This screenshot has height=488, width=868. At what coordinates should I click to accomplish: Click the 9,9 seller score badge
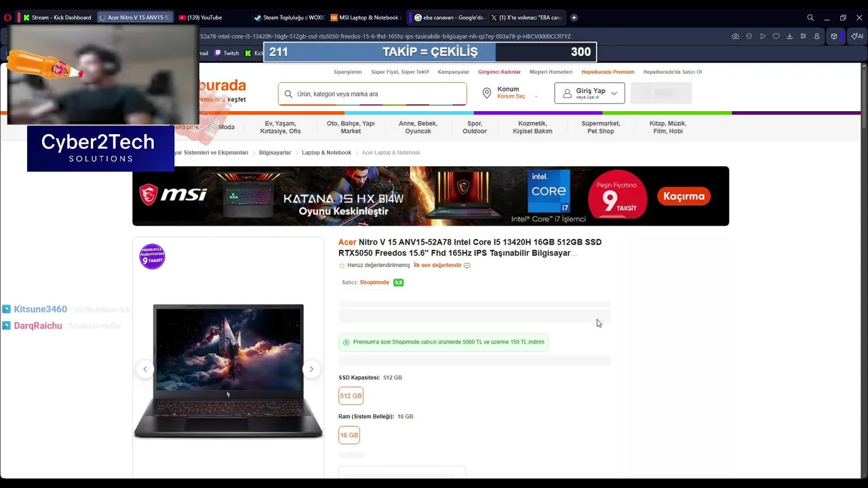point(398,282)
